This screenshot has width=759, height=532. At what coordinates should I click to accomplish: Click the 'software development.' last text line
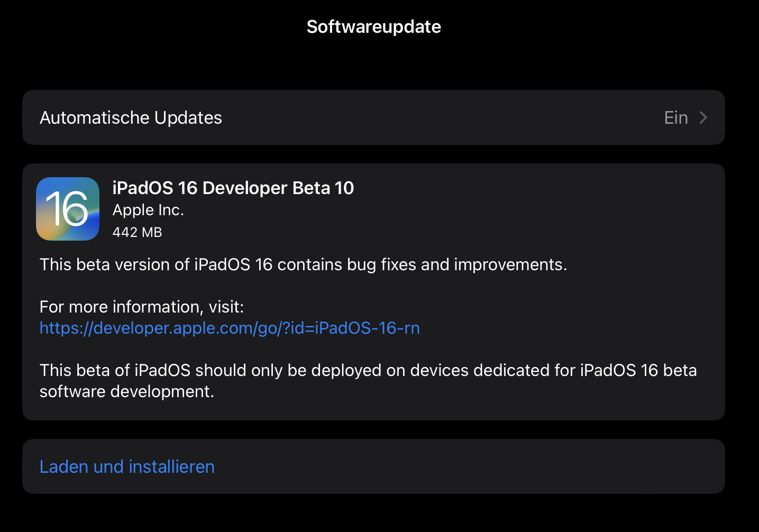tap(127, 391)
